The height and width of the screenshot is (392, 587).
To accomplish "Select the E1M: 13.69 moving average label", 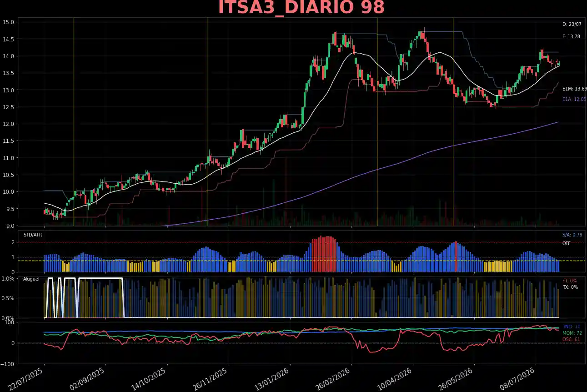I will [574, 89].
